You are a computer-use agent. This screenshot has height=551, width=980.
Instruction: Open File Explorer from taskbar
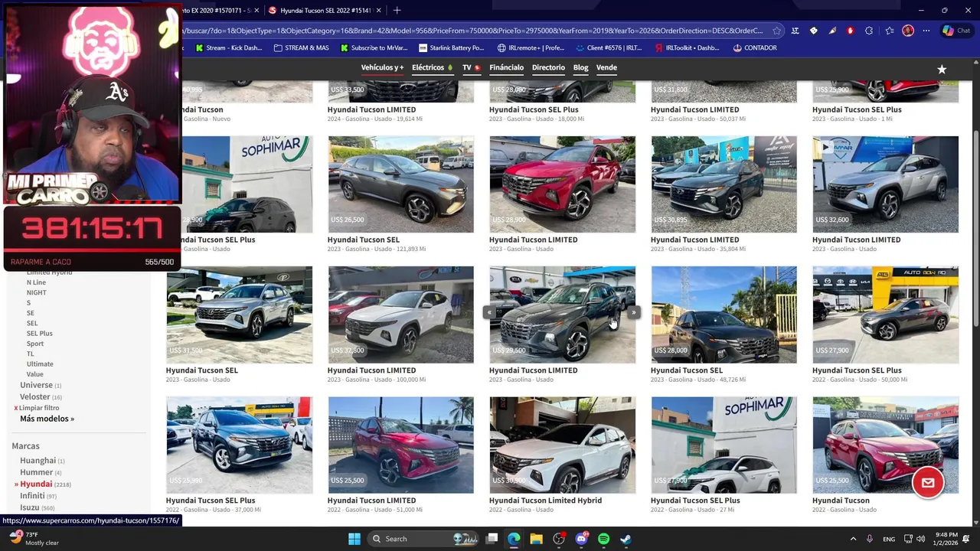click(536, 539)
